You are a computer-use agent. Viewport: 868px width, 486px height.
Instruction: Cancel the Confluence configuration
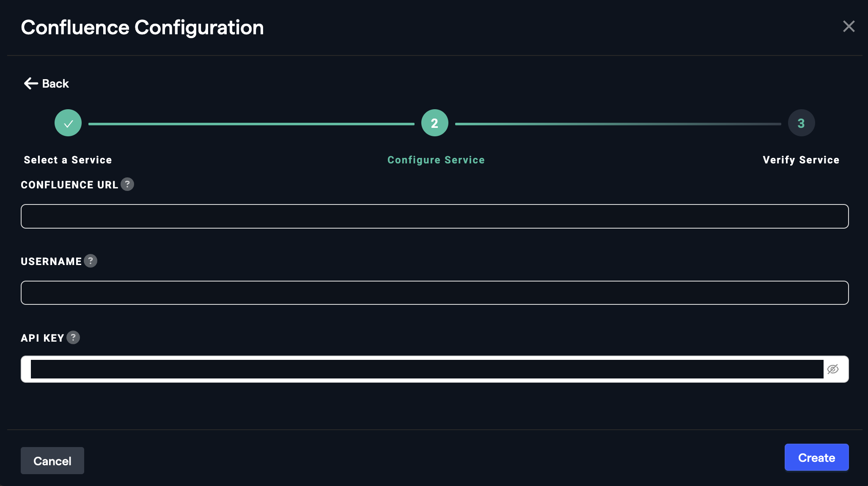(52, 460)
